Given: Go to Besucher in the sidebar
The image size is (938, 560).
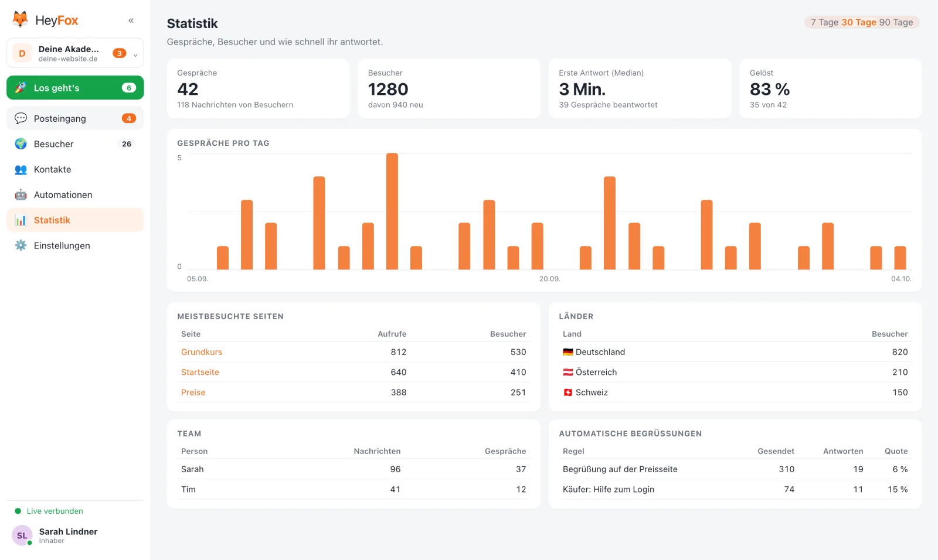Looking at the screenshot, I should pyautogui.click(x=75, y=144).
